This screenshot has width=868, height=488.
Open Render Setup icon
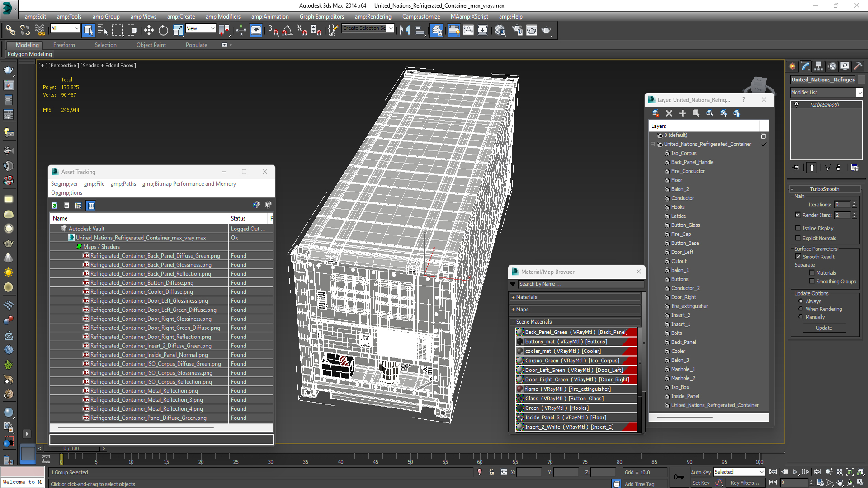[x=517, y=30]
